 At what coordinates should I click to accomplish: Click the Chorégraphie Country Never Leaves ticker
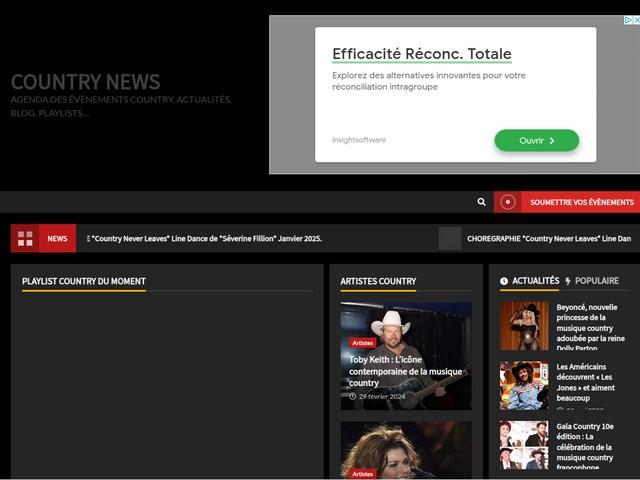(x=548, y=238)
